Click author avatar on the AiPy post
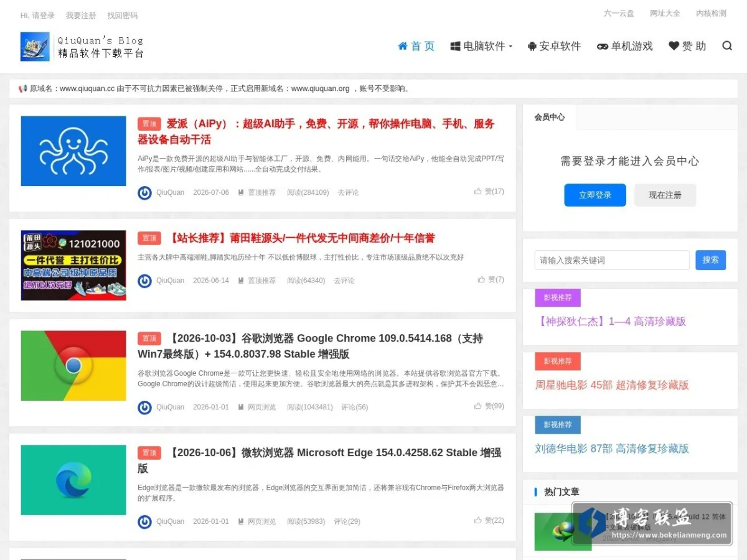 pyautogui.click(x=144, y=193)
